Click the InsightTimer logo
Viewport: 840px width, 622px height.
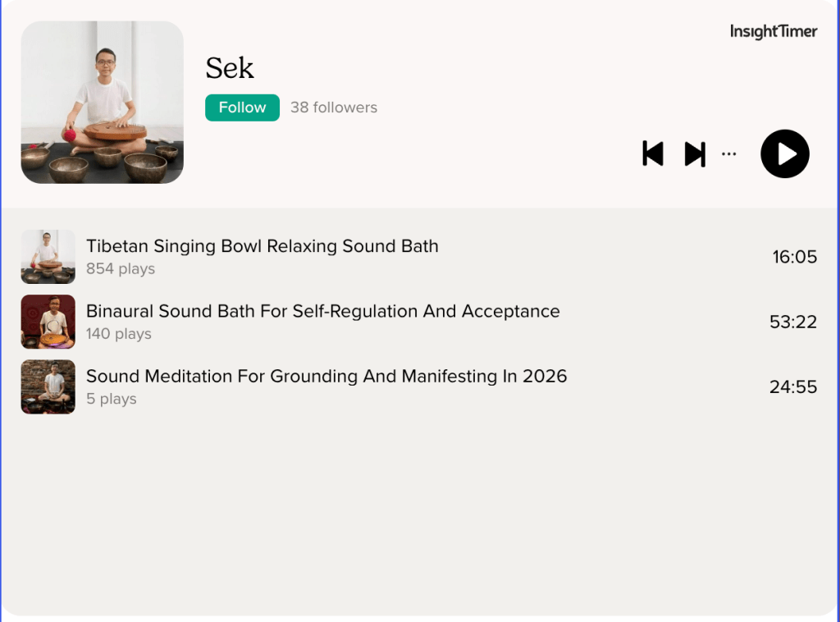click(774, 32)
